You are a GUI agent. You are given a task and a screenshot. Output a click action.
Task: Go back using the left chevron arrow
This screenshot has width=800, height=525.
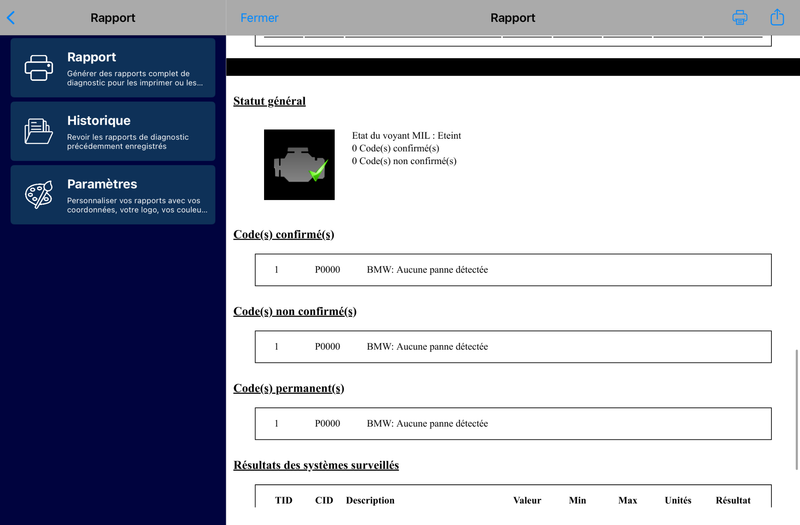11,18
